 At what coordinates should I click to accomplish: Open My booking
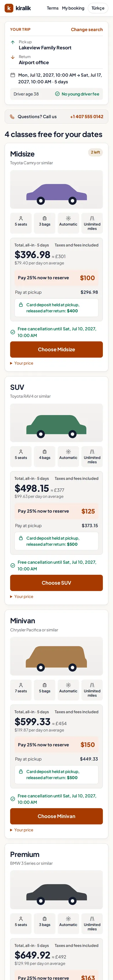(x=73, y=8)
